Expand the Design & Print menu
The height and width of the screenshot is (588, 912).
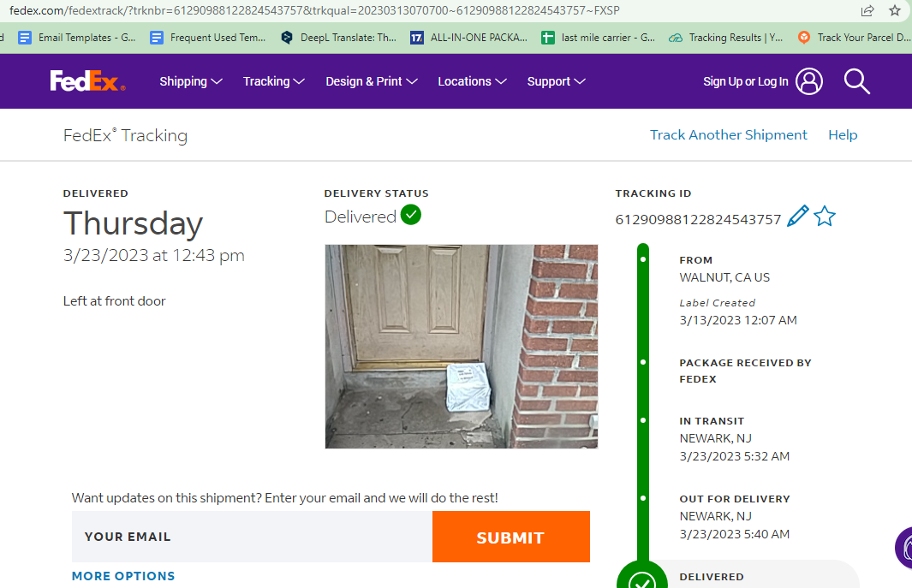click(372, 81)
